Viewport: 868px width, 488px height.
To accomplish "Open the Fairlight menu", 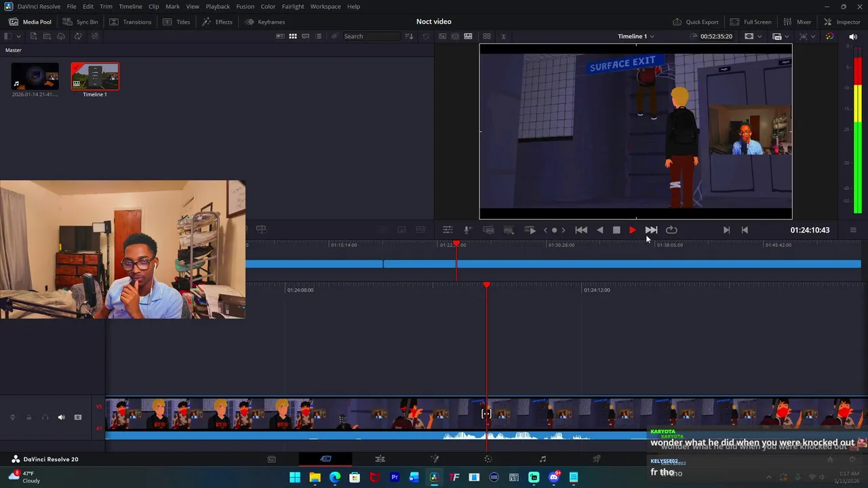I will point(293,6).
